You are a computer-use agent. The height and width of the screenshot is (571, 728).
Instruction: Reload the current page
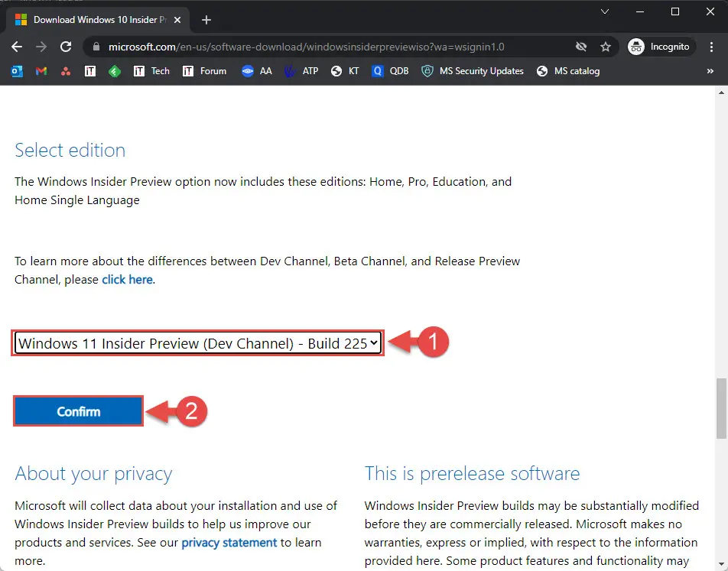66,47
